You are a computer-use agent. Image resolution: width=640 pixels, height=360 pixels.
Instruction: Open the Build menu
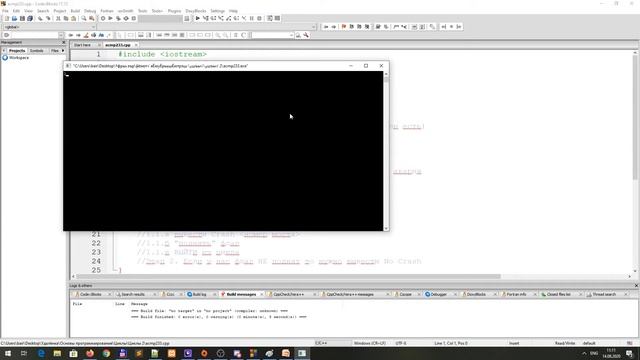(x=76, y=11)
